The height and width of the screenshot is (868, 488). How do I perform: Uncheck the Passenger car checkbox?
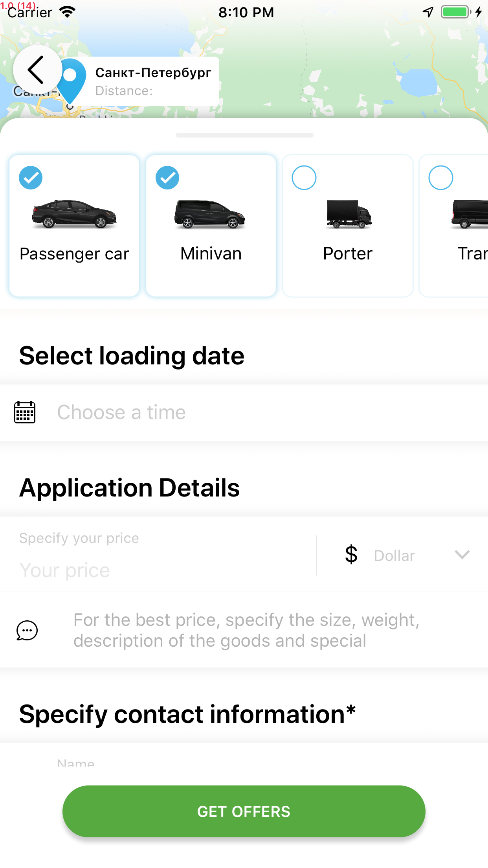pyautogui.click(x=31, y=178)
